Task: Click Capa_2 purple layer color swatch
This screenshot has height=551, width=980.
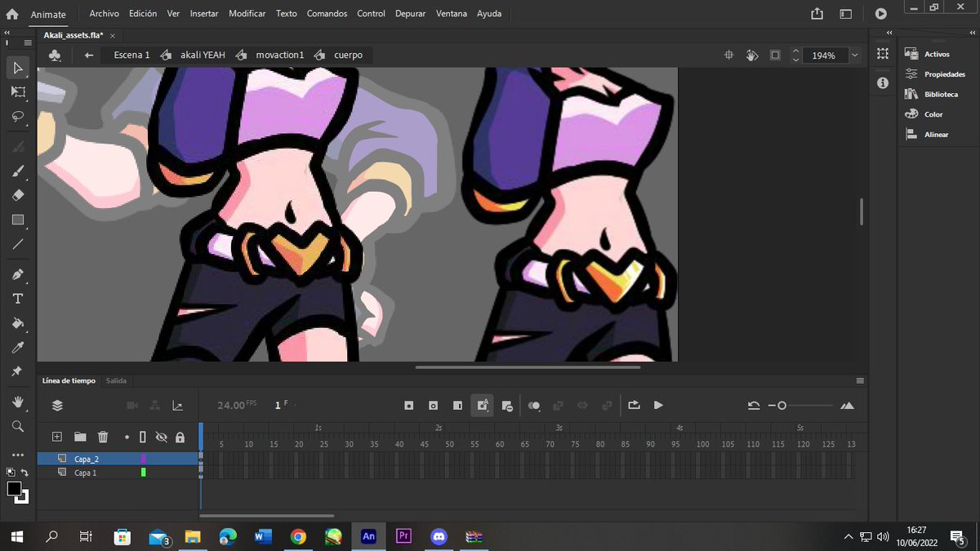Action: tap(144, 460)
